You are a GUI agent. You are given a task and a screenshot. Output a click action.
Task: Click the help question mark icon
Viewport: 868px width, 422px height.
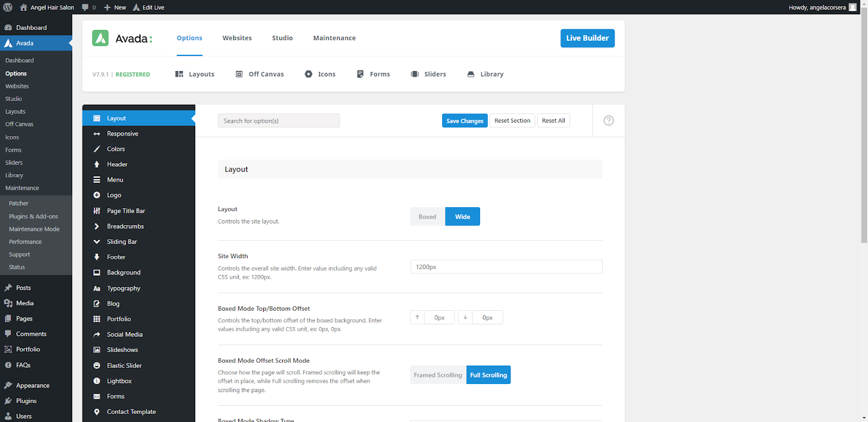[609, 120]
